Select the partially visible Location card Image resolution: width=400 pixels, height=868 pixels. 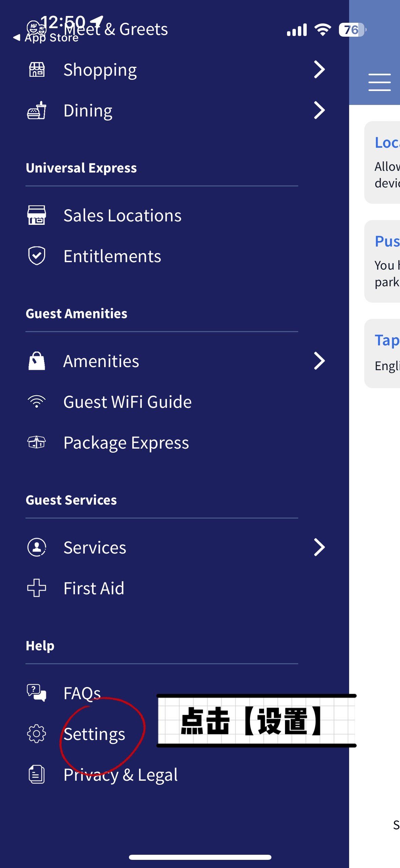pos(382,162)
